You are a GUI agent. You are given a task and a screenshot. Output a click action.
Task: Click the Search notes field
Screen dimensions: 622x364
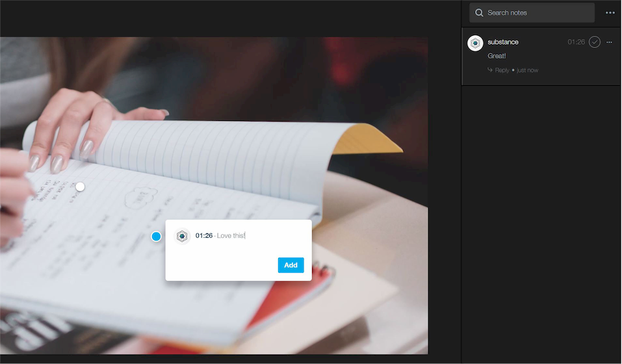532,13
